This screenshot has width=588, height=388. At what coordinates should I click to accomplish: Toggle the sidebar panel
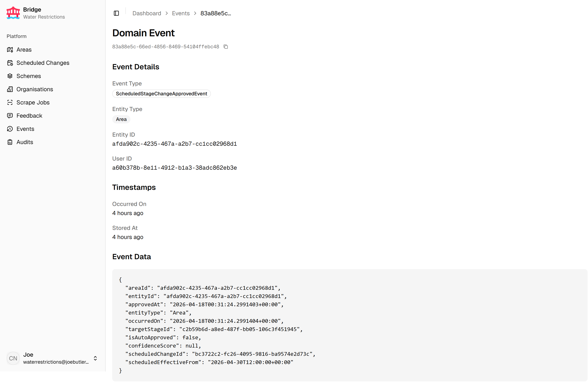coord(116,13)
